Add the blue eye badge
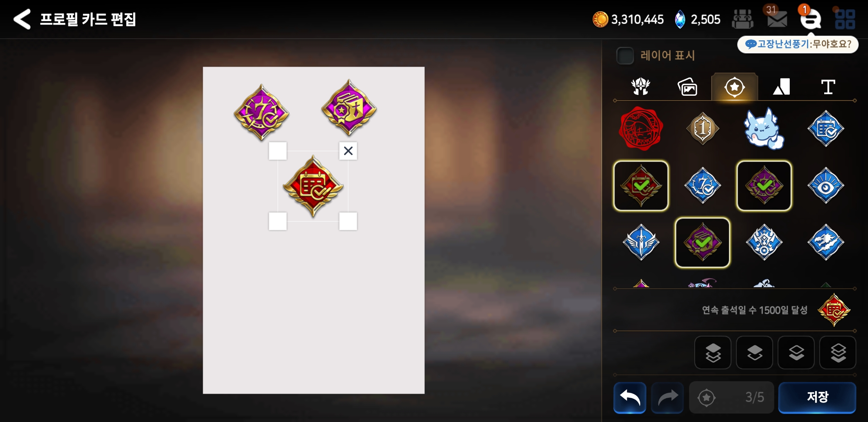This screenshot has height=422, width=868. 826,186
